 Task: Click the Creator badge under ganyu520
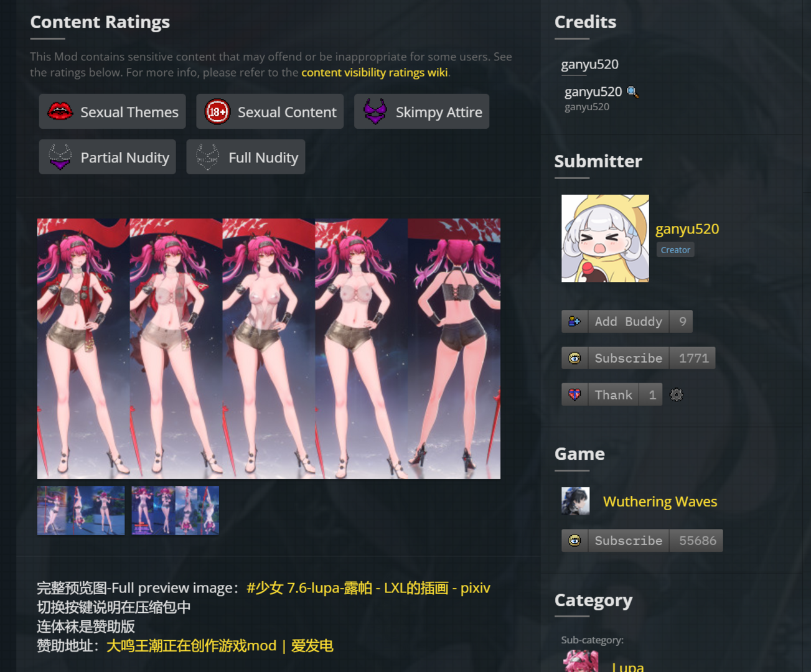(675, 250)
